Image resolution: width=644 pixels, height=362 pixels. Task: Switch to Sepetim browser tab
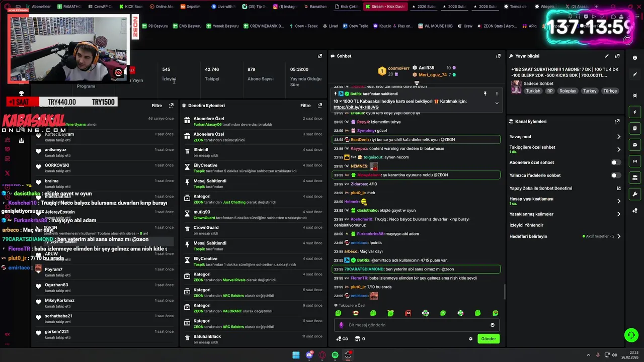pyautogui.click(x=190, y=7)
